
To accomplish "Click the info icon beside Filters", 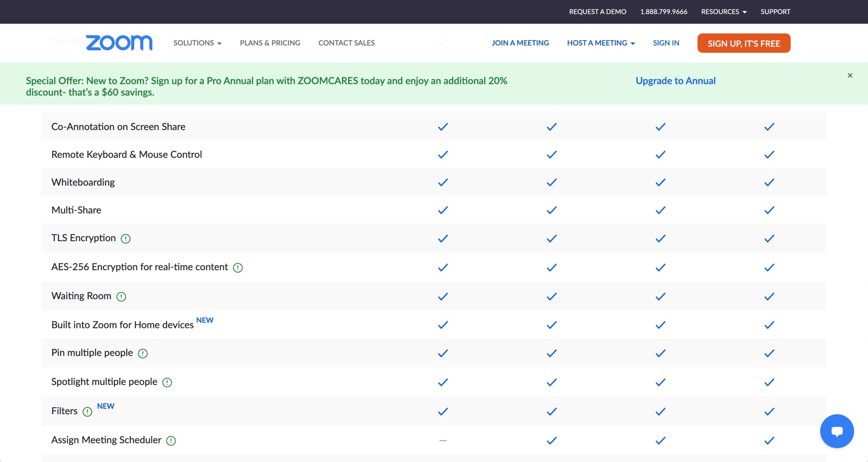I will [87, 412].
